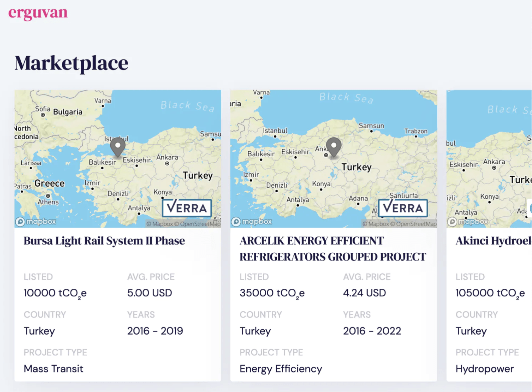Screen dimensions: 532x392
Task: Click the erguvan logo
Action: [x=38, y=13]
